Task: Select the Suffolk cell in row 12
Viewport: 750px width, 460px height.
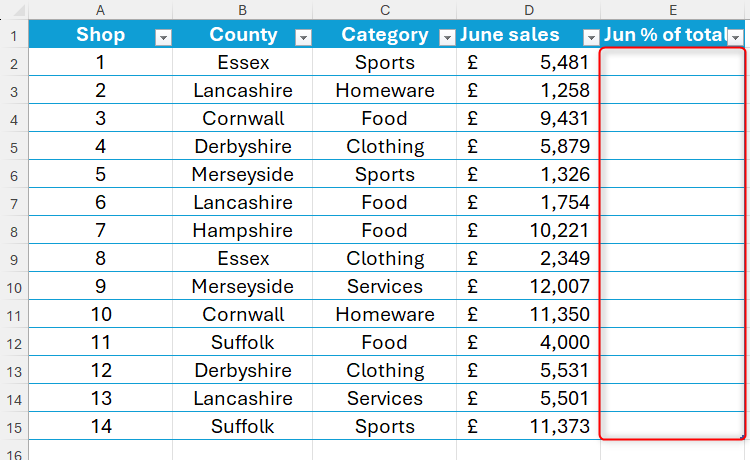Action: pos(243,342)
